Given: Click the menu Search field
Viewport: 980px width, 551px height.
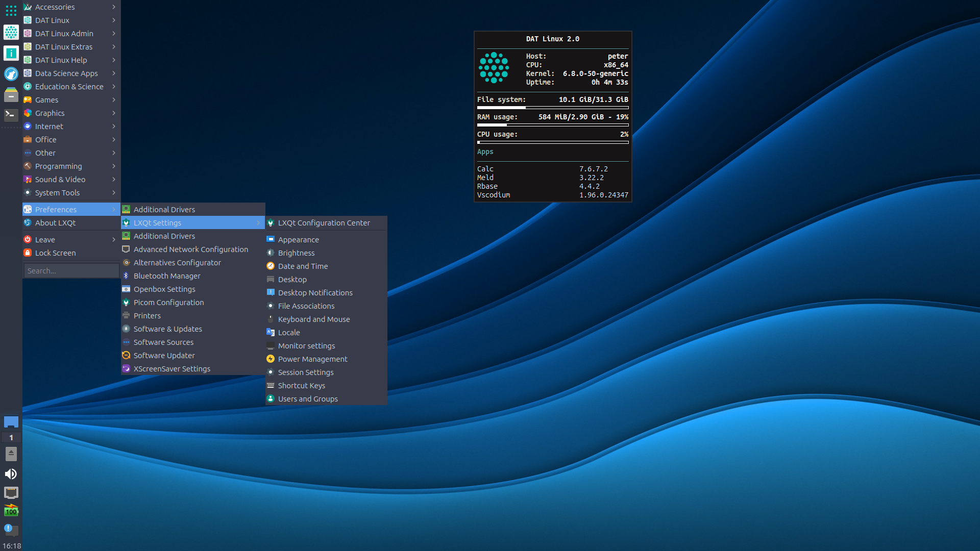Looking at the screenshot, I should click(71, 270).
